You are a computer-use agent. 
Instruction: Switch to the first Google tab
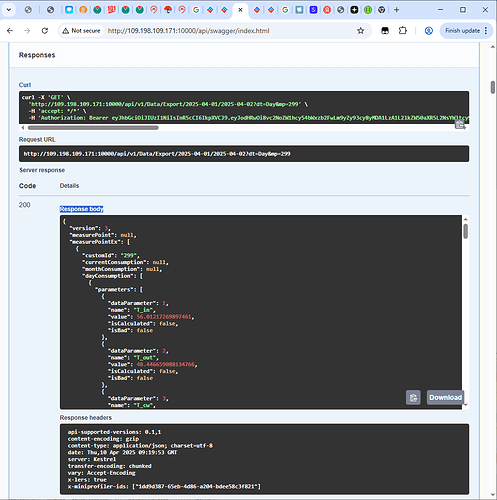[x=196, y=10]
